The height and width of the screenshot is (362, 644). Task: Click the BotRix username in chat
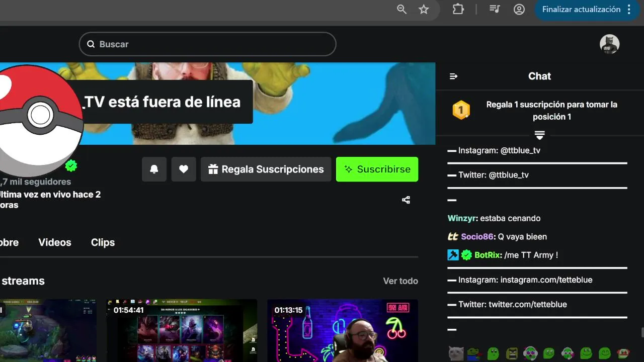488,255
